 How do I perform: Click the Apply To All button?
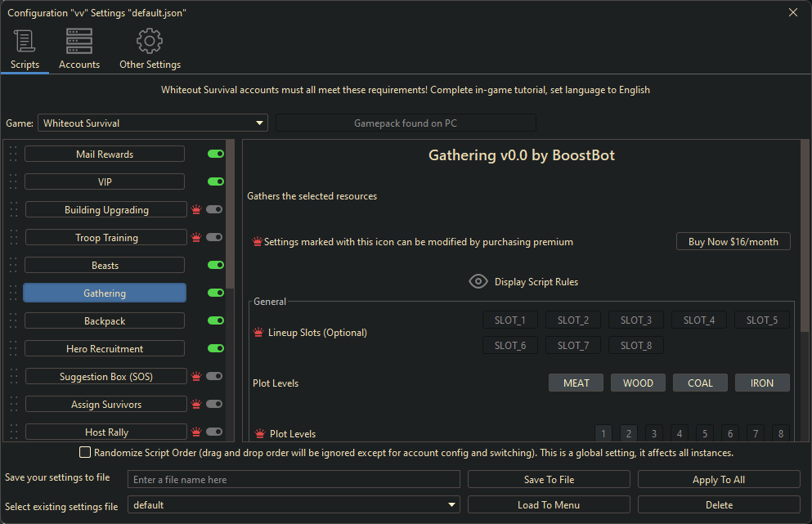719,480
